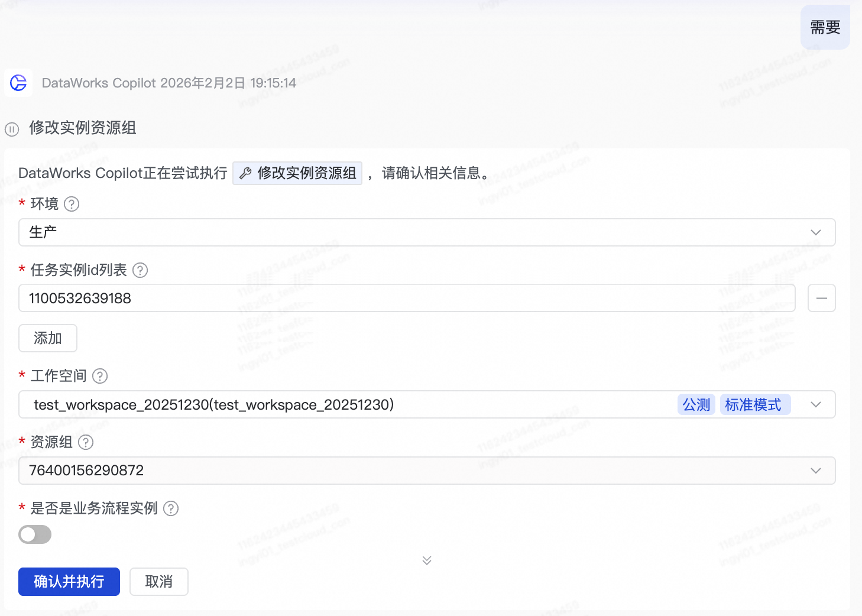862x616 pixels.
Task: Remove the instance id row with minus button
Action: [x=822, y=298]
